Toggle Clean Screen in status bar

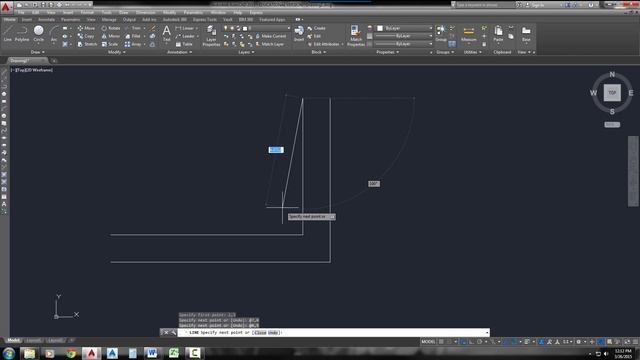627,342
